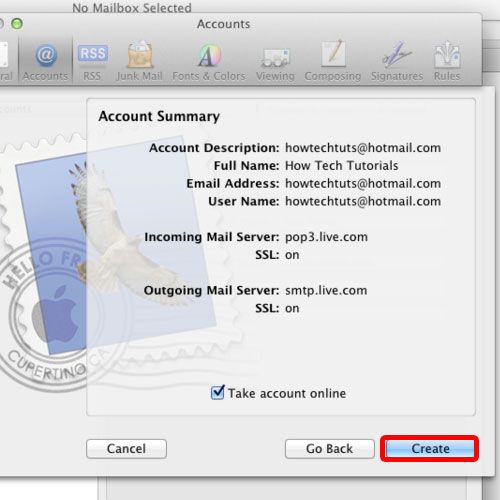
Task: Open the Accounts preferences pane
Action: coord(45,61)
